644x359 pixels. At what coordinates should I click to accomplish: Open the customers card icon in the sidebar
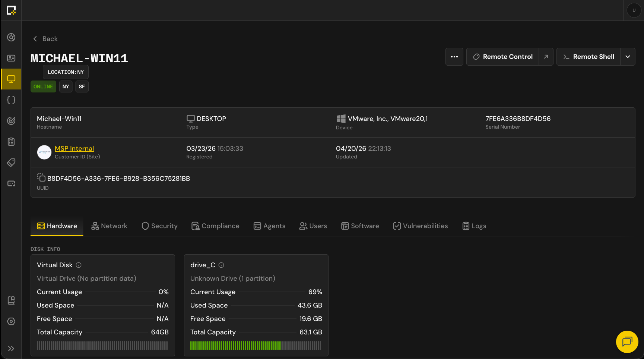tap(11, 58)
